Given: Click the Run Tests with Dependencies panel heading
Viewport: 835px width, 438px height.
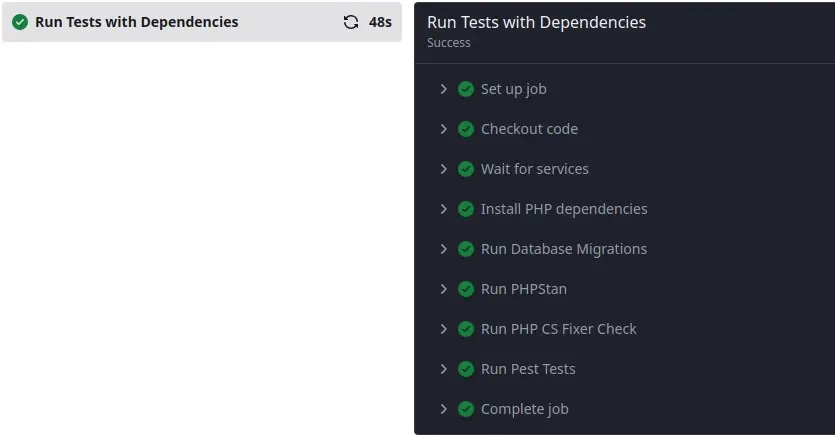Looking at the screenshot, I should [x=536, y=22].
